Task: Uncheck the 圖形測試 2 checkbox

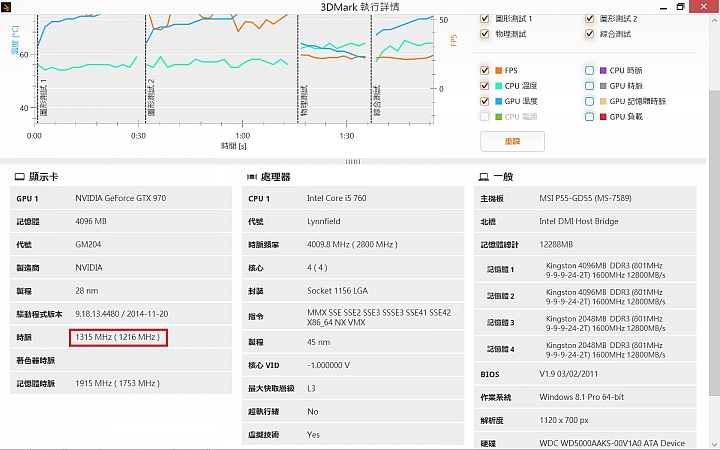Action: [x=590, y=18]
